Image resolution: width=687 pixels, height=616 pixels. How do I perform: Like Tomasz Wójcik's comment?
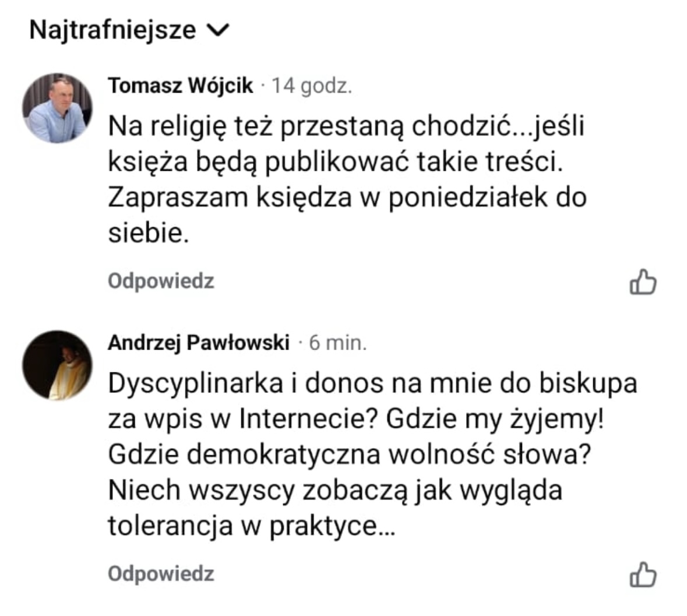point(643,283)
